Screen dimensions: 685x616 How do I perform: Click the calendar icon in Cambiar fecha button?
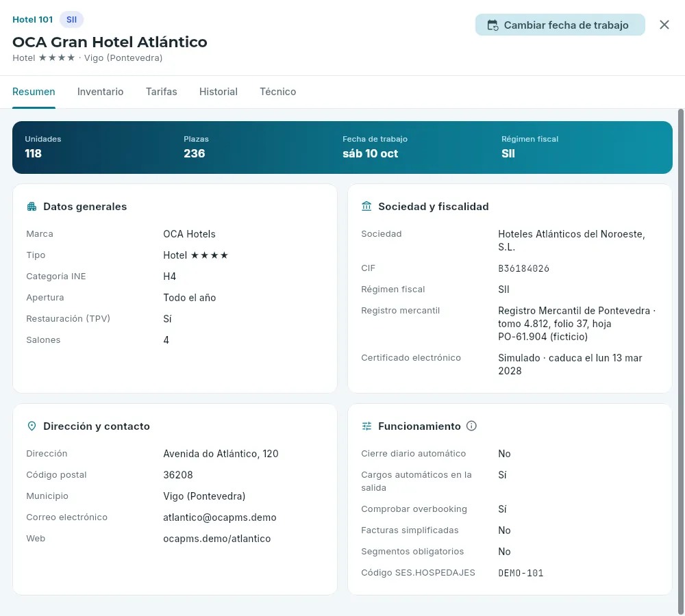click(493, 25)
